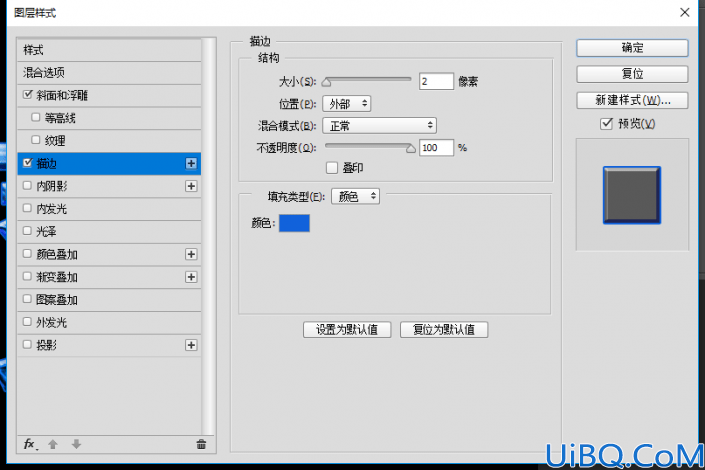Select the 混合选项 list entry

109,72
